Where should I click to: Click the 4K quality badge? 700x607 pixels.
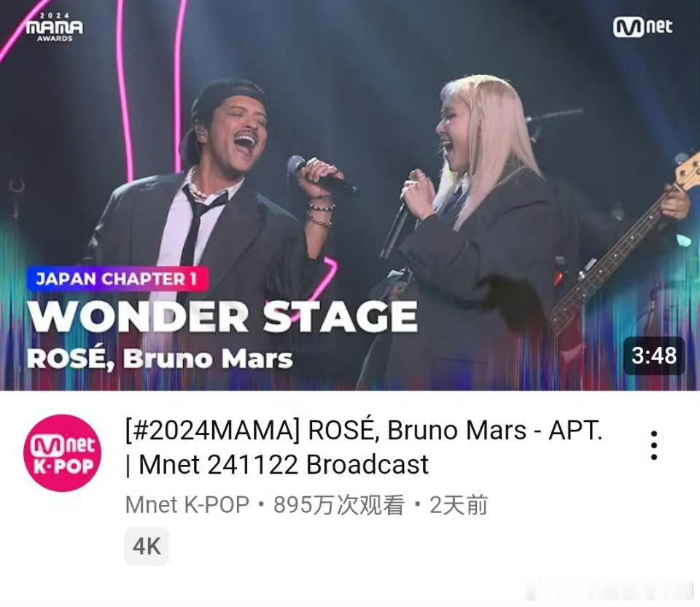click(x=147, y=546)
